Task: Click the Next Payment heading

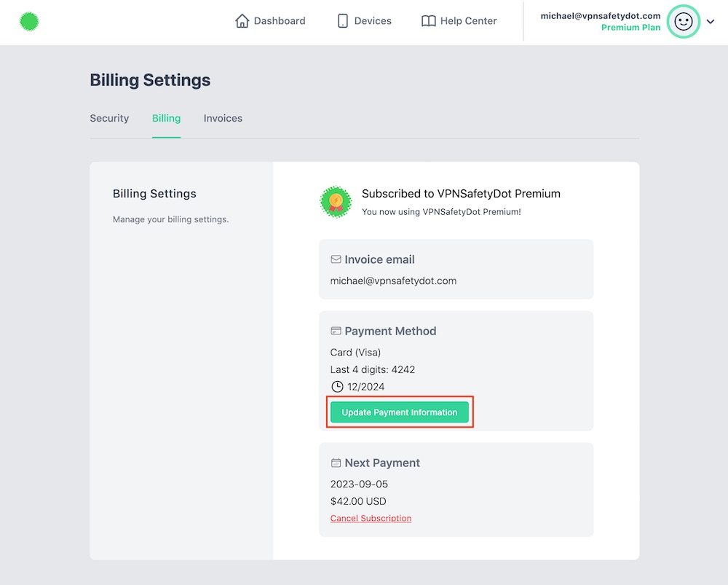Action: [x=382, y=463]
